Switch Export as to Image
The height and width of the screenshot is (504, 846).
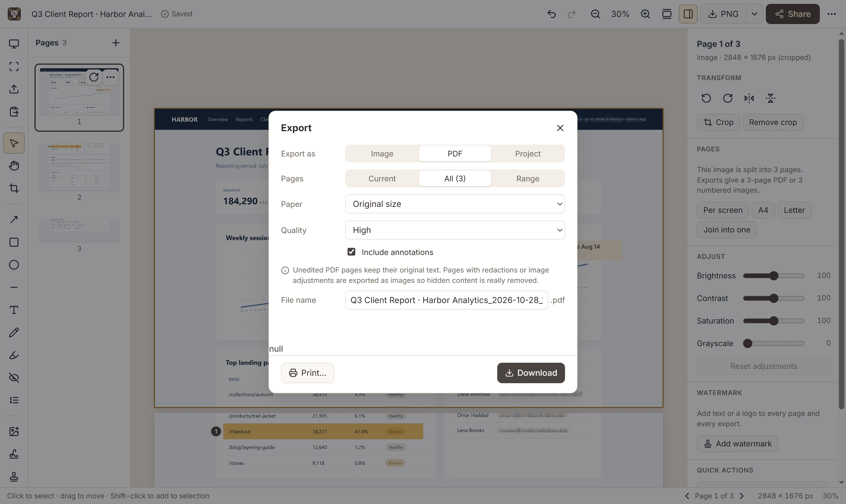(382, 154)
